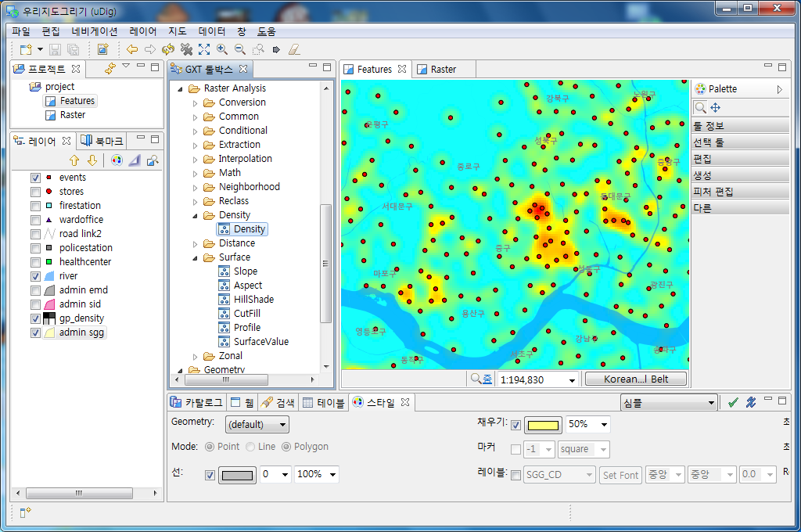Click the Set Font button
The image size is (801, 532).
tap(620, 475)
